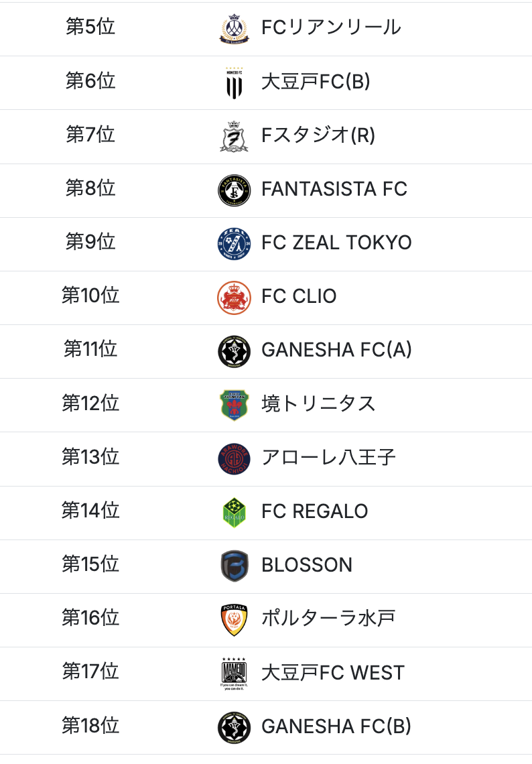Click the GANESHA FC(A) black emblem
Image resolution: width=532 pixels, height=764 pixels.
(234, 351)
